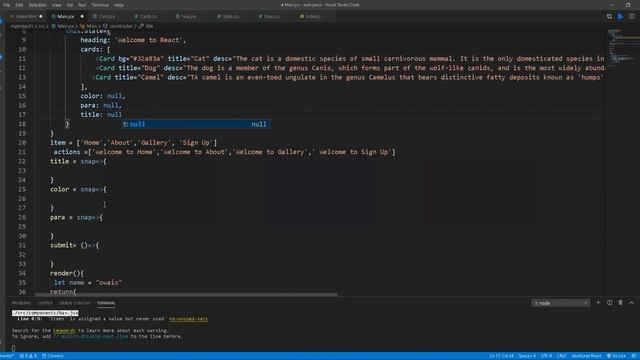This screenshot has height=360, width=640.
Task: Click the submit arrow function line
Action: point(74,245)
